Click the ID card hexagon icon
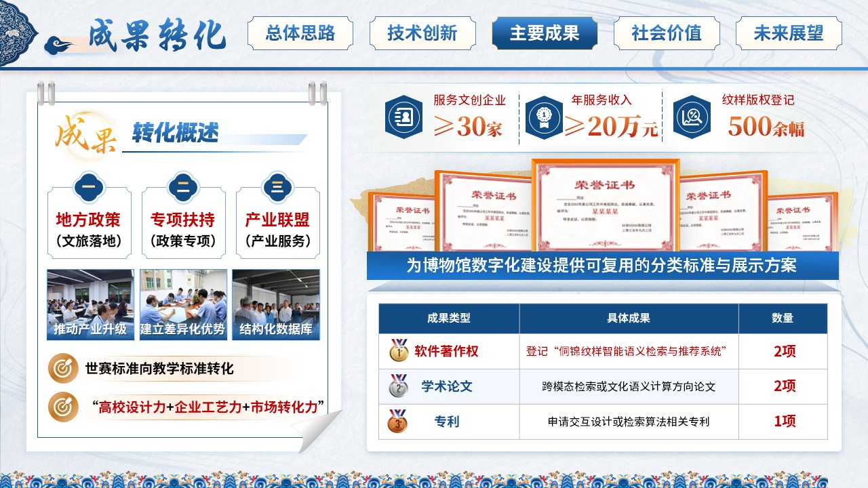 click(403, 117)
